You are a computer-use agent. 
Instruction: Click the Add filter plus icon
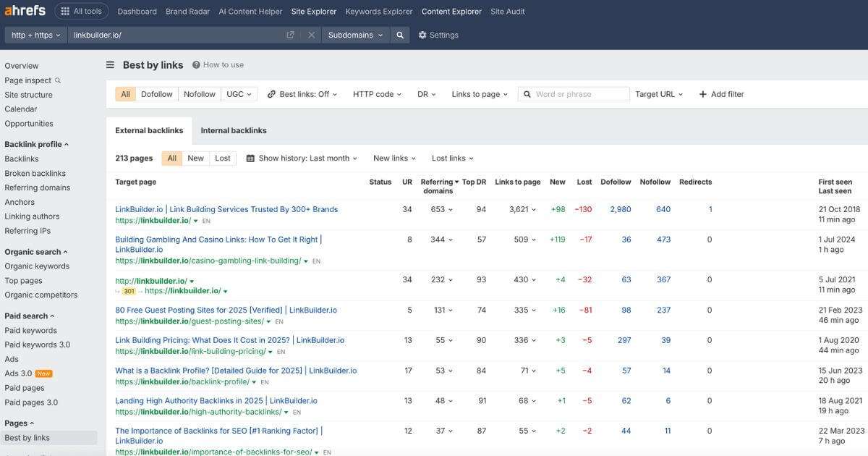coord(702,94)
